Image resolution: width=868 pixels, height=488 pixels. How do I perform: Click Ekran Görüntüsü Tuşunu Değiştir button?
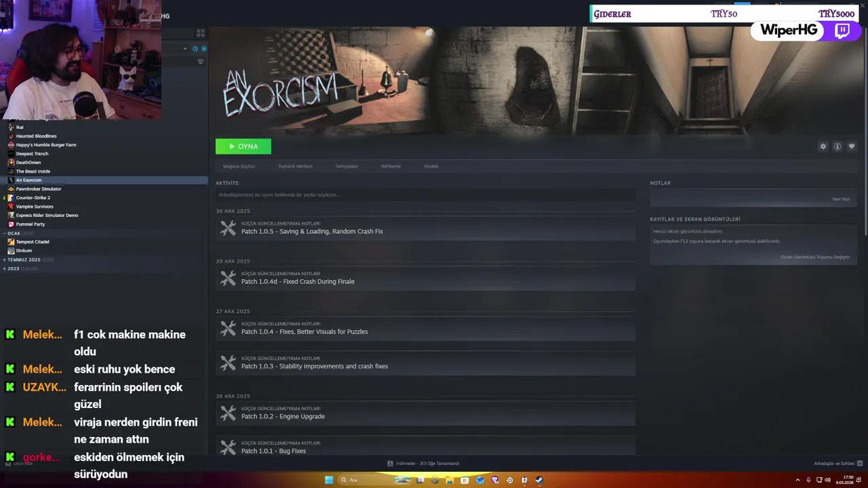[814, 257]
